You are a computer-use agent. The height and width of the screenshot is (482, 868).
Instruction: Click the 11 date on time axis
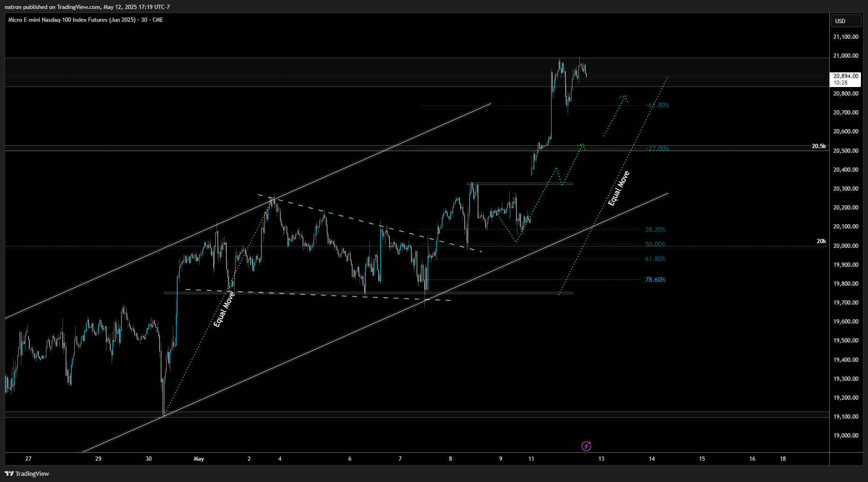531,459
